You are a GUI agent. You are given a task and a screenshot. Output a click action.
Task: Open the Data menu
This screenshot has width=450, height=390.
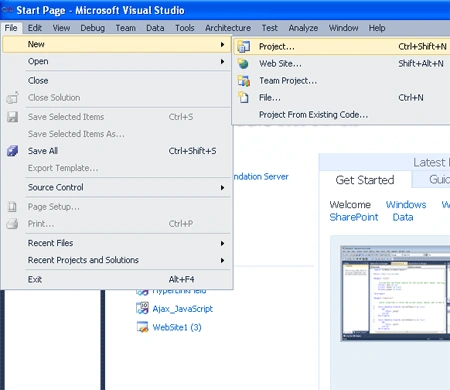[155, 28]
